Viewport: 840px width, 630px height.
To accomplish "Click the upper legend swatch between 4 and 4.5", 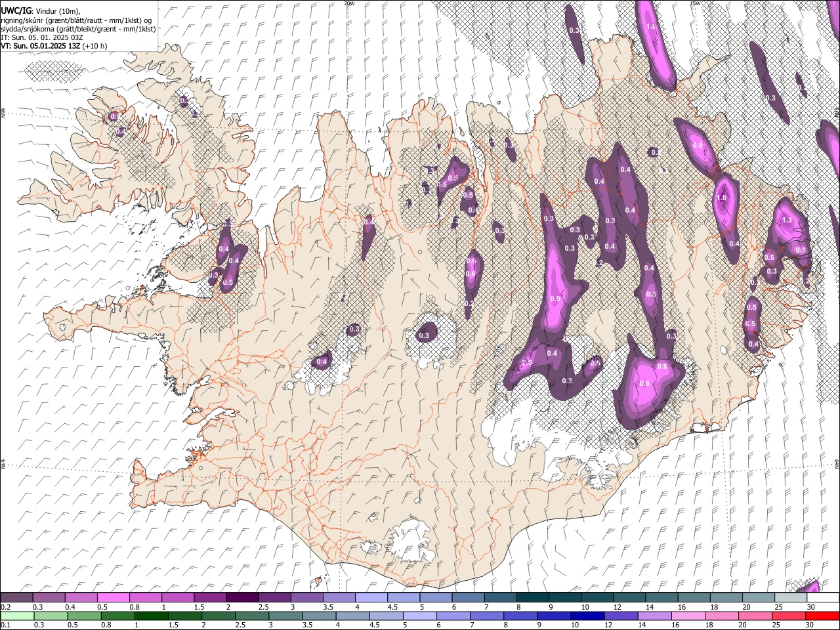I will point(371,598).
